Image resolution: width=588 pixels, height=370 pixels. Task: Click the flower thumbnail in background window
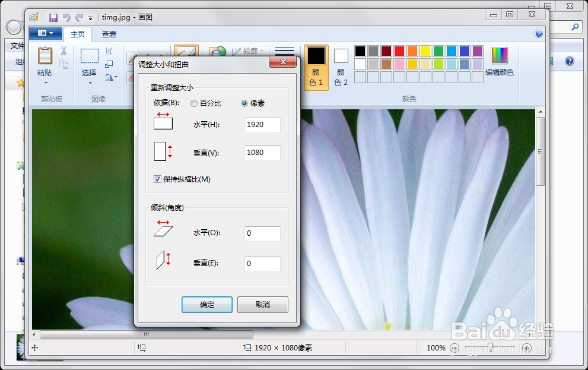(x=21, y=347)
